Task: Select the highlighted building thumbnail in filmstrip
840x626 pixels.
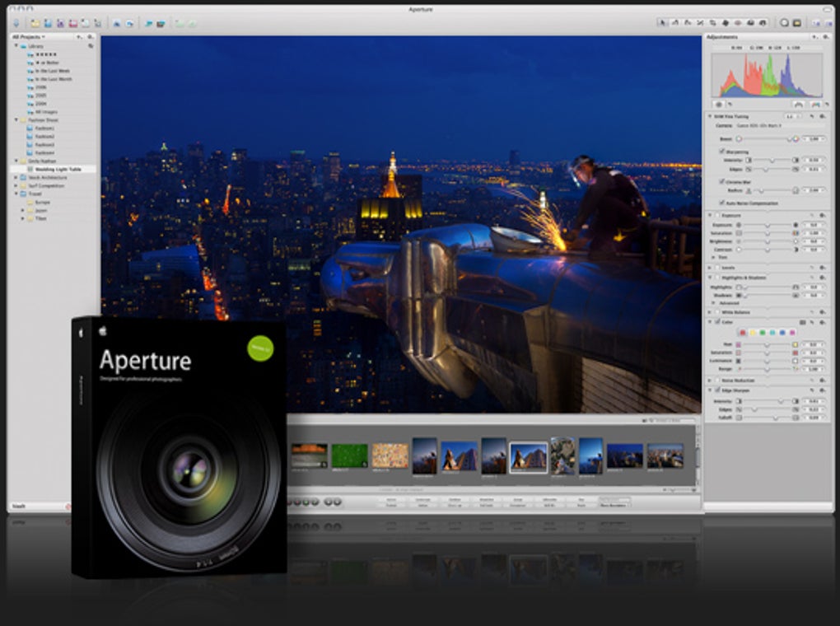Action: coord(528,457)
